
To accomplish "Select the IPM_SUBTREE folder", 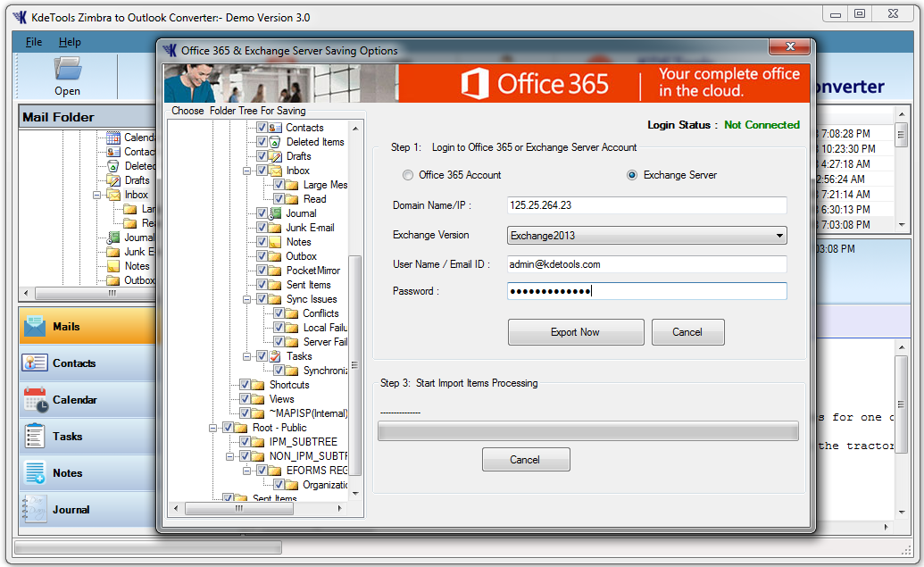I will tap(303, 442).
